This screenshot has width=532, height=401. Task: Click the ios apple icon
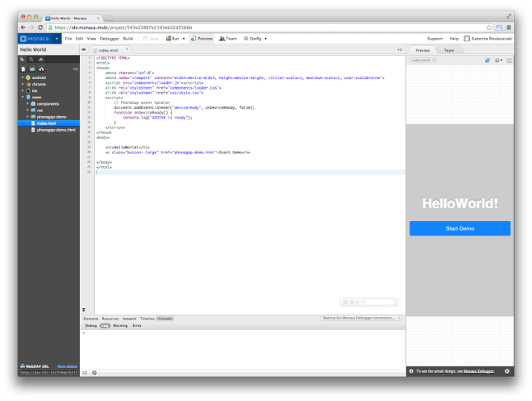(x=28, y=90)
